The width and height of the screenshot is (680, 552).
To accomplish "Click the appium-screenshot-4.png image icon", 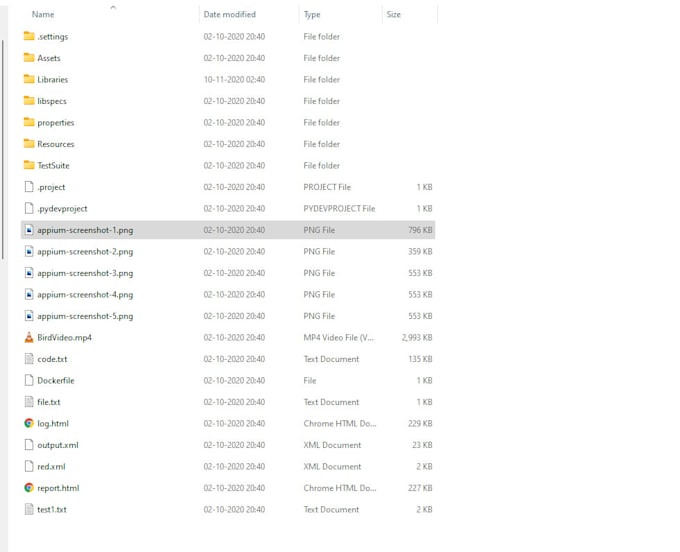I will (29, 294).
